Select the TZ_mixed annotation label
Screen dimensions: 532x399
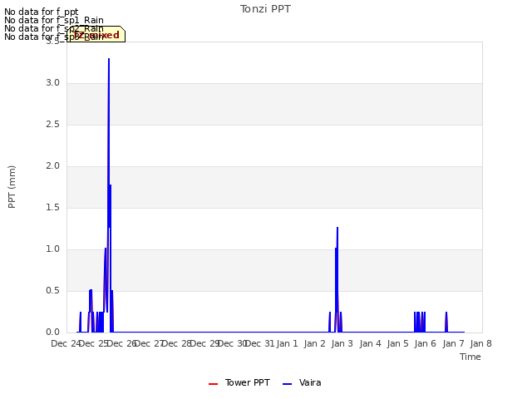(x=96, y=35)
